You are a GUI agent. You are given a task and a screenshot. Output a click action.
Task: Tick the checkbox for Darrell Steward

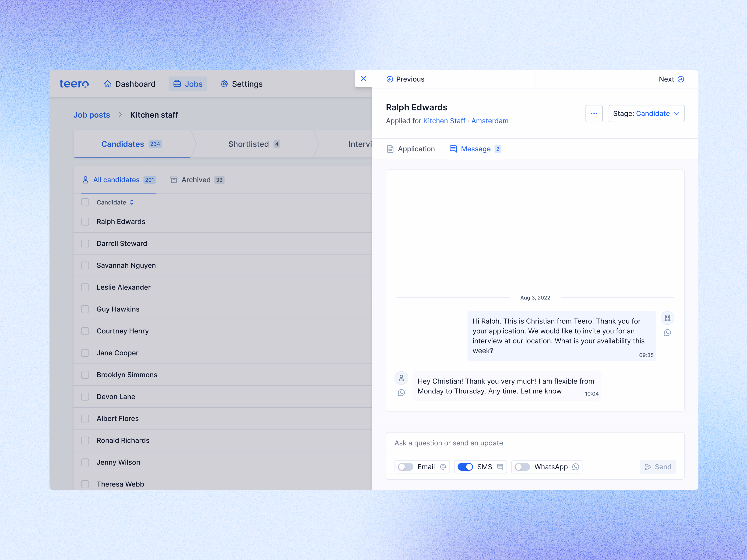(x=85, y=244)
